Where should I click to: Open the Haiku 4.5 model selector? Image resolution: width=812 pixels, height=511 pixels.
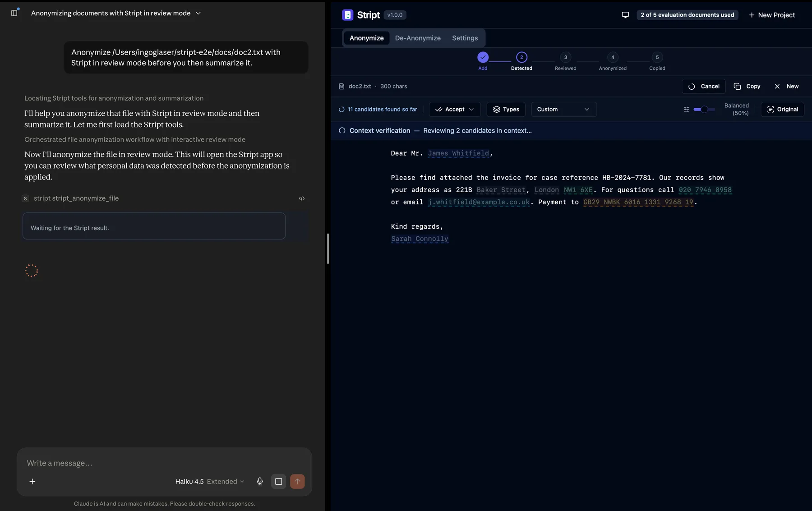[209, 481]
